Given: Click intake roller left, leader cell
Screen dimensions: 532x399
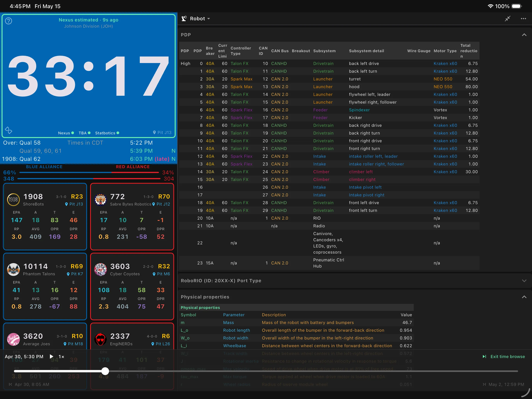Looking at the screenshot, I should 373,156.
